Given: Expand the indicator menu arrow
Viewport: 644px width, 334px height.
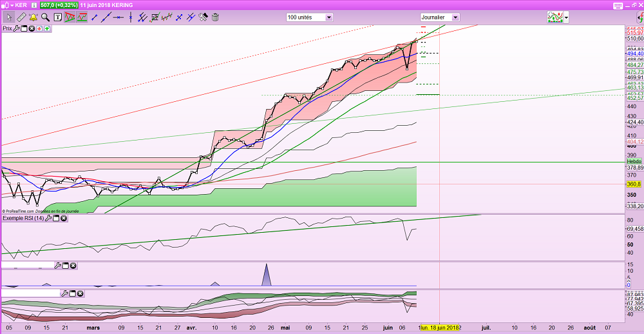Looking at the screenshot, I should click(566, 17).
